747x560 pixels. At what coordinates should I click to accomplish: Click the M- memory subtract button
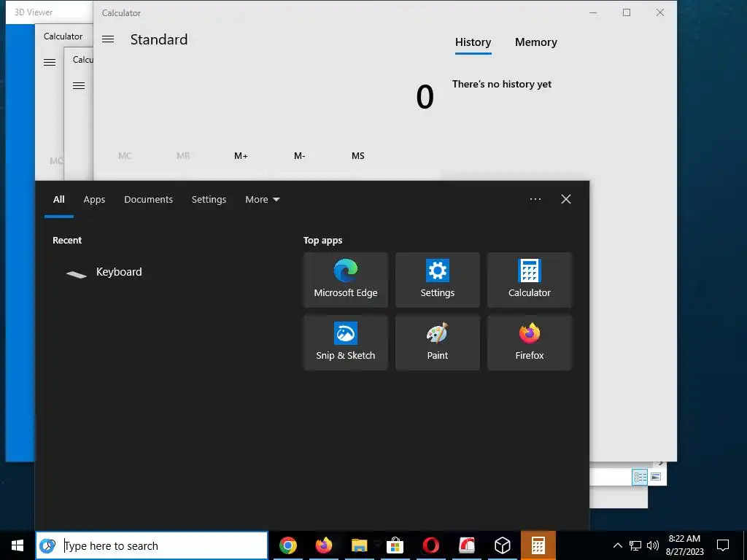click(300, 156)
